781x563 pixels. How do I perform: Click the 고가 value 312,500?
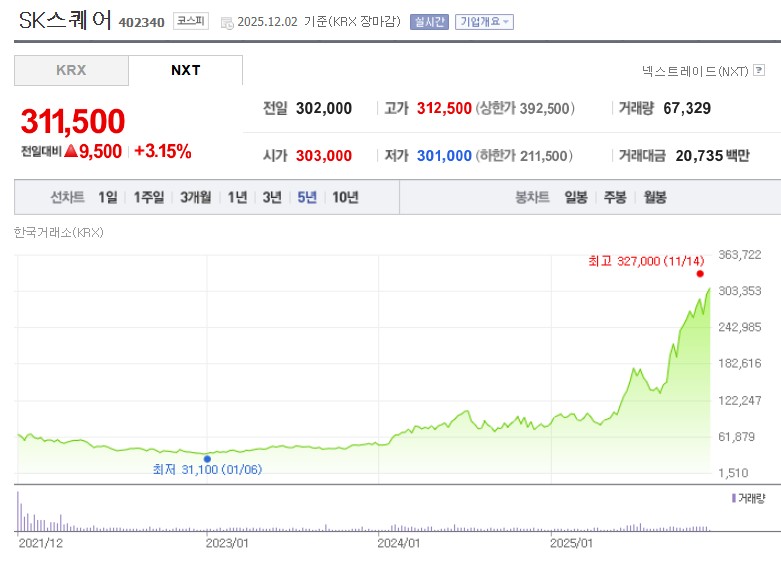(444, 108)
